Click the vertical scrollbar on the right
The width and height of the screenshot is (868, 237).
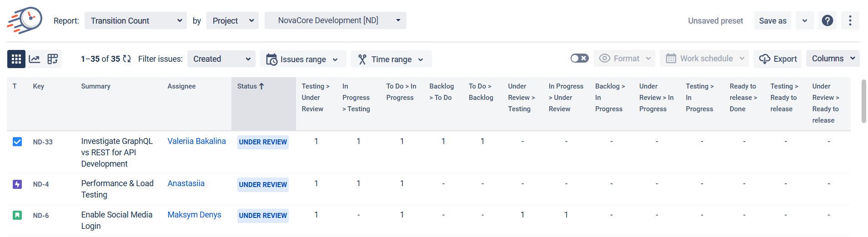pos(863,101)
